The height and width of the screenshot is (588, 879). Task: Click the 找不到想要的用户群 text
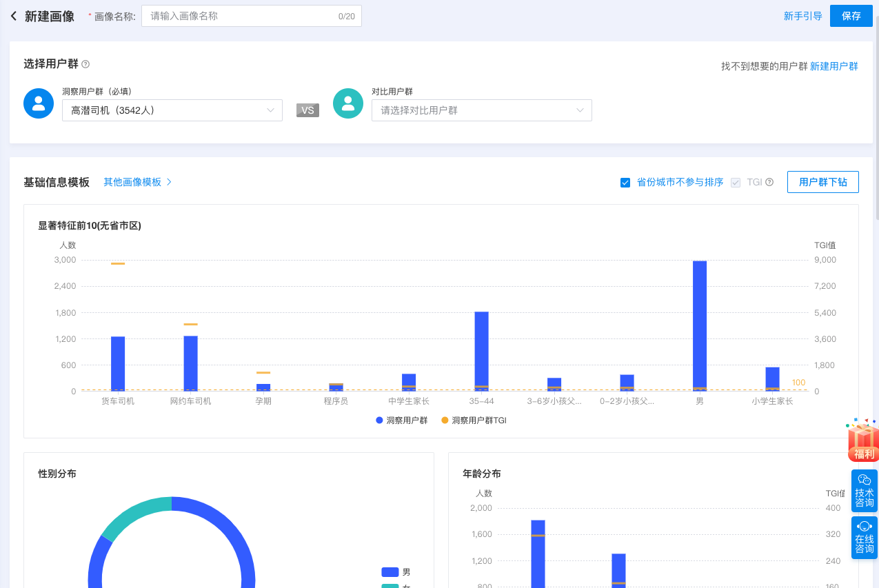[764, 66]
